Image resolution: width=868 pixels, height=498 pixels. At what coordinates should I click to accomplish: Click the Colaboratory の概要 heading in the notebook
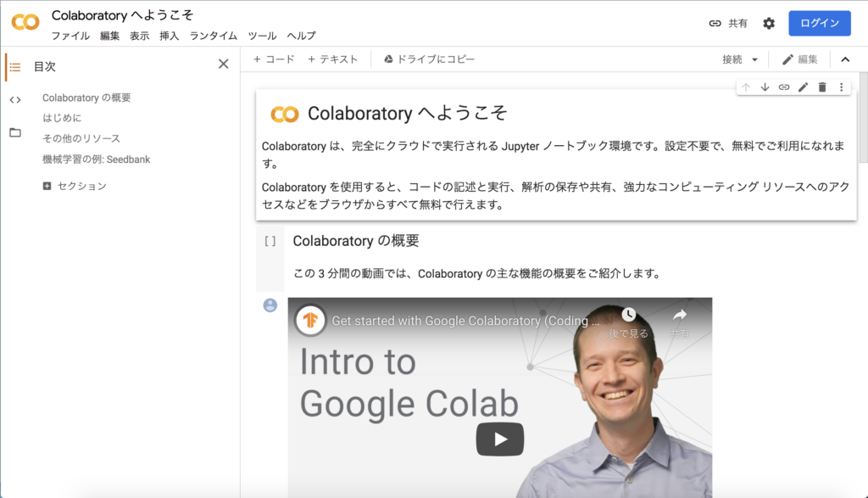click(x=356, y=241)
